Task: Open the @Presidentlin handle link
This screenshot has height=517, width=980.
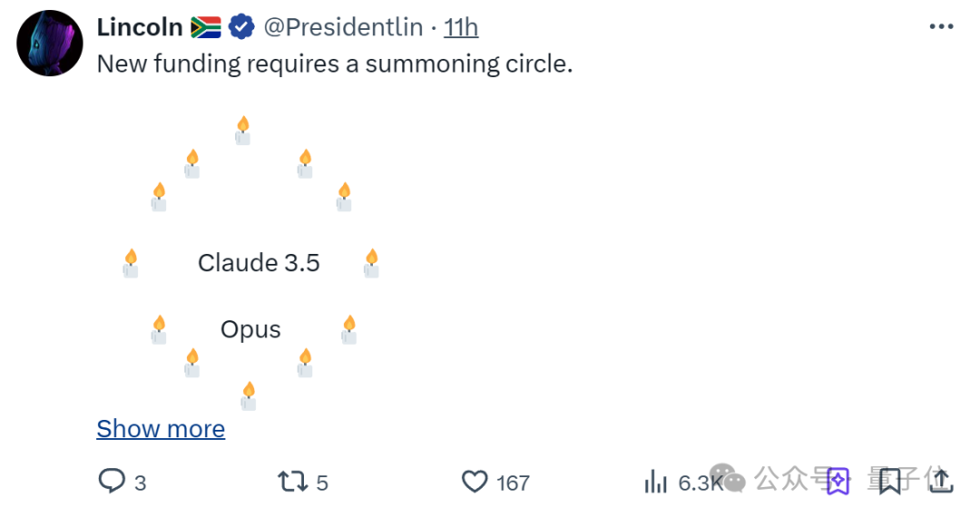Action: click(x=343, y=27)
